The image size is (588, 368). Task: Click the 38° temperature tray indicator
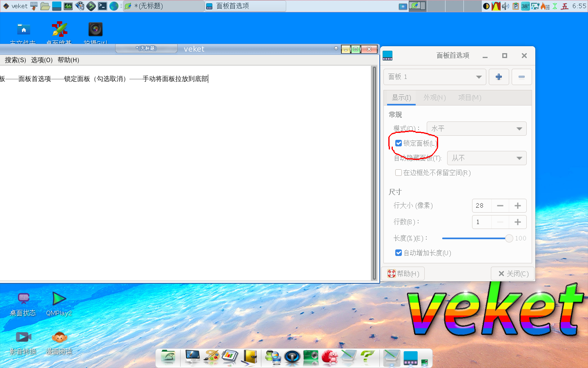[x=525, y=6]
